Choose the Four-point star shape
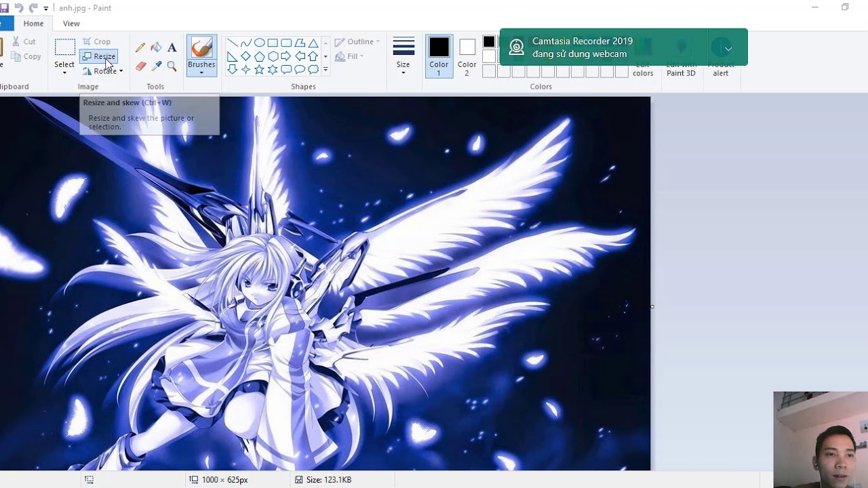This screenshot has width=868, height=488. pos(245,69)
